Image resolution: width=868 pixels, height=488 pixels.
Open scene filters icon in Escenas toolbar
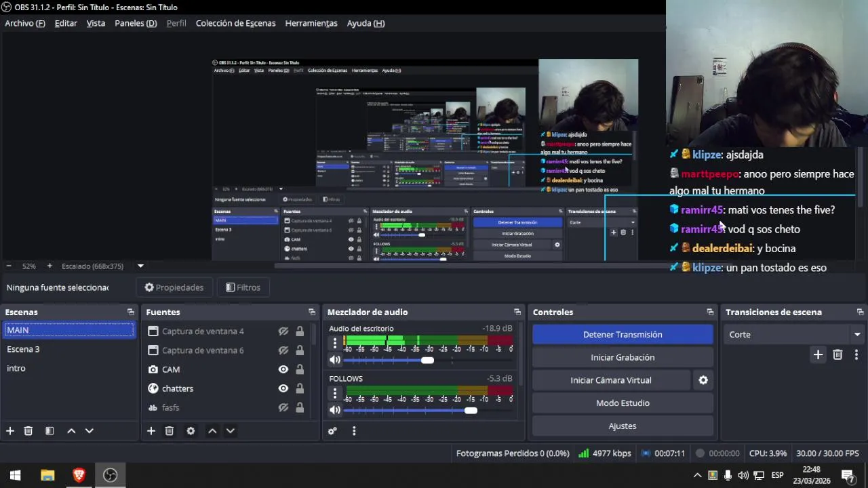tap(50, 431)
